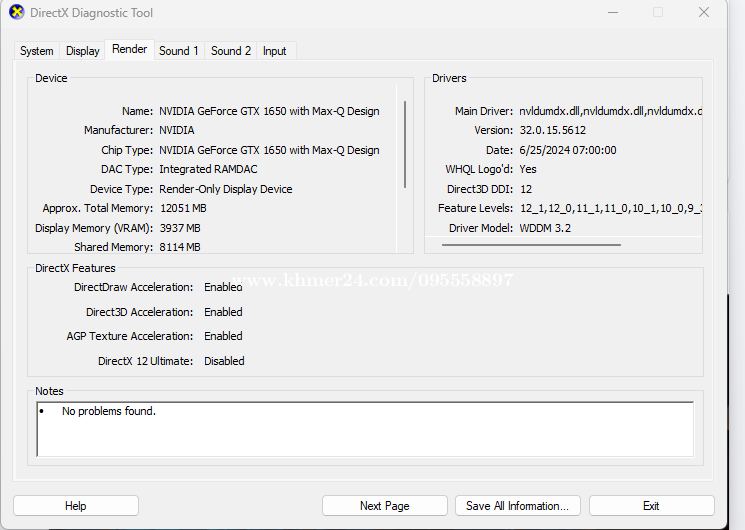Click the DirectX Features group heading

click(x=75, y=268)
